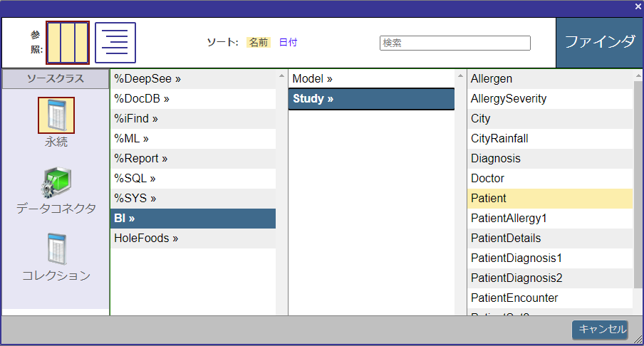Click the 検索 search field
Image resolution: width=644 pixels, height=346 pixels.
455,43
